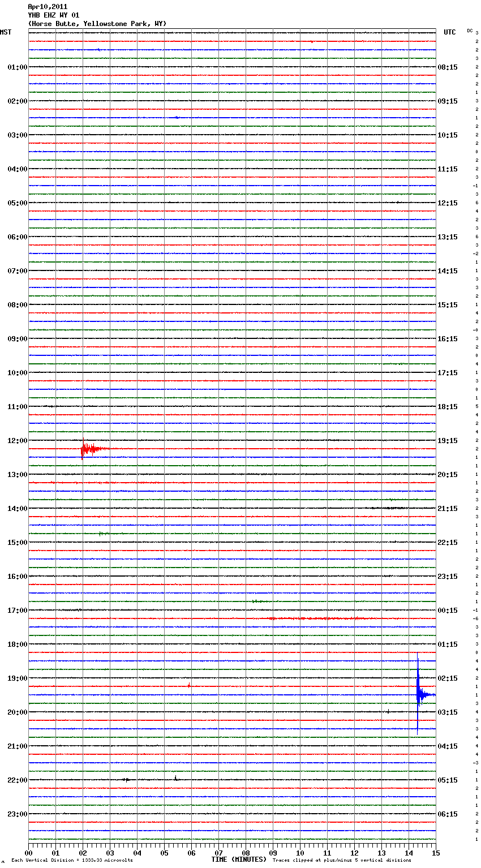Click the Traces clipped at plus/minus 5 note

[342, 860]
